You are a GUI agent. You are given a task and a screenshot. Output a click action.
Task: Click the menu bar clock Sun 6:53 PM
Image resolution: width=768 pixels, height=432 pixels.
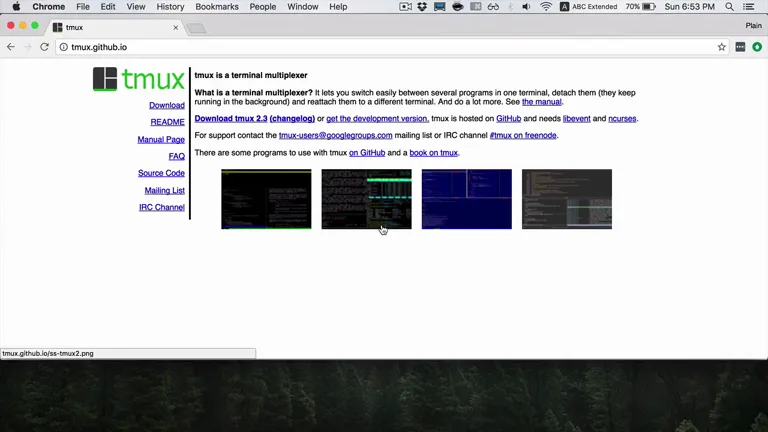[x=689, y=7]
